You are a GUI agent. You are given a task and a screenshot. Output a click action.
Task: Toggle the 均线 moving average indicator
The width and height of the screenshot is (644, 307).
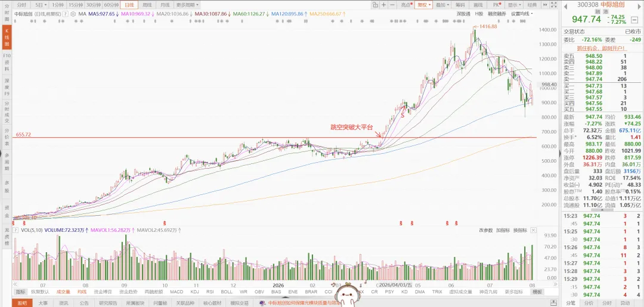click(x=82, y=292)
